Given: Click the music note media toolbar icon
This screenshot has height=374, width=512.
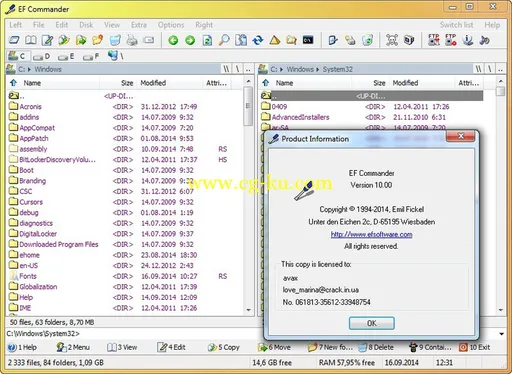Looking at the screenshot, I should click(484, 40).
